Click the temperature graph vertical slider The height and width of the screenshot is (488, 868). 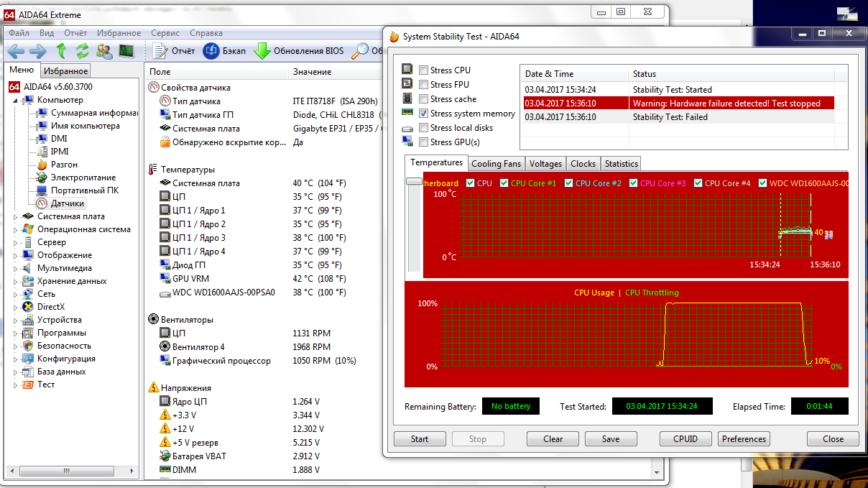[414, 181]
